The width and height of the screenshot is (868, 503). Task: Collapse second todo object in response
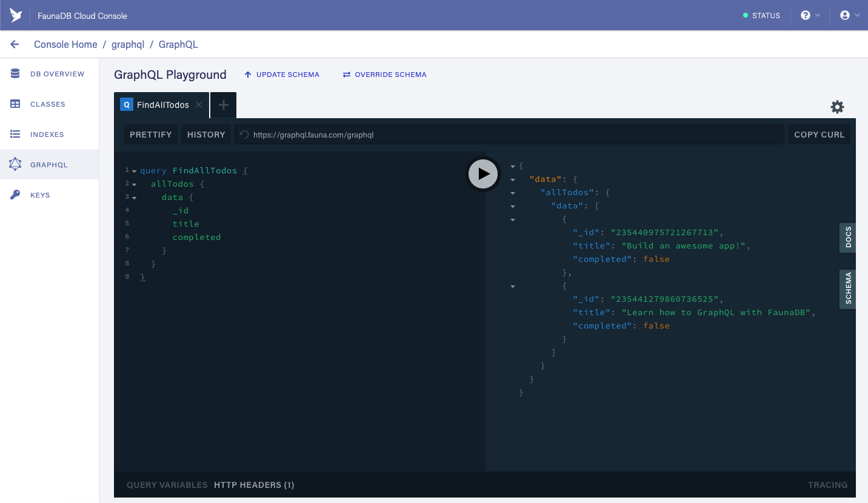513,286
